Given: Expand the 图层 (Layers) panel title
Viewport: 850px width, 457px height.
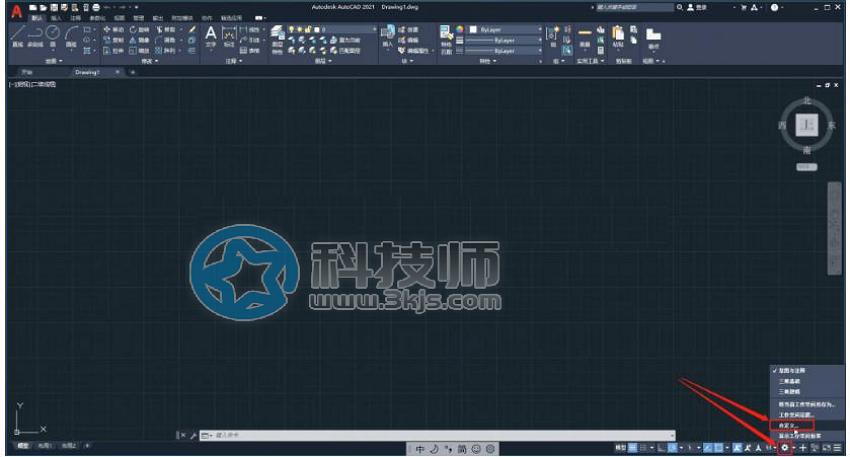Looking at the screenshot, I should [x=323, y=61].
